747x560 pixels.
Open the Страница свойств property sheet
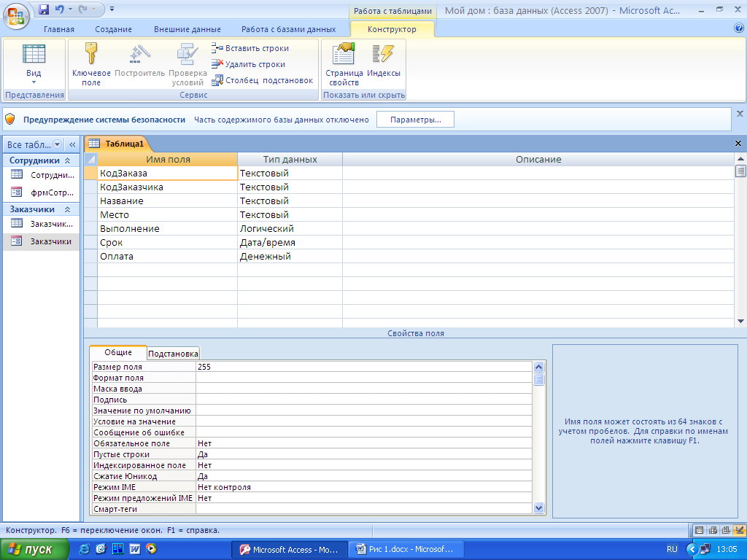(x=344, y=64)
